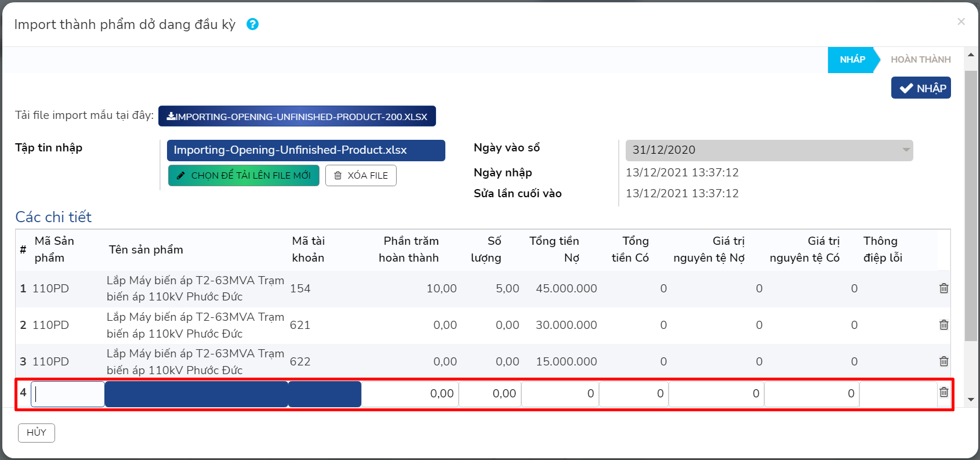Screen dimensions: 980x460
Task: Select 10,00 percent cell in row 1
Action: [x=442, y=288]
